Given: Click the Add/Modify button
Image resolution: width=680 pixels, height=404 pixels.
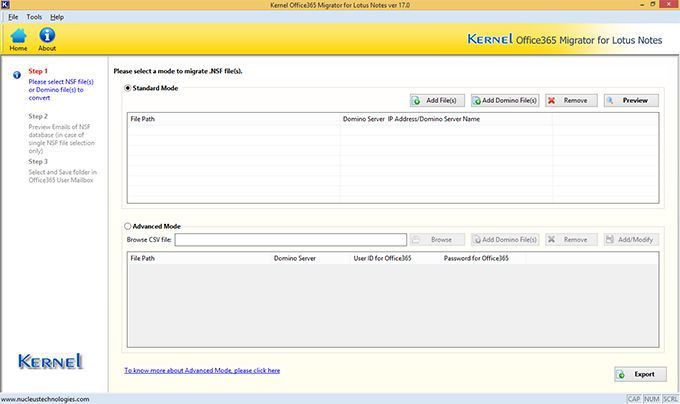Looking at the screenshot, I should pos(631,240).
